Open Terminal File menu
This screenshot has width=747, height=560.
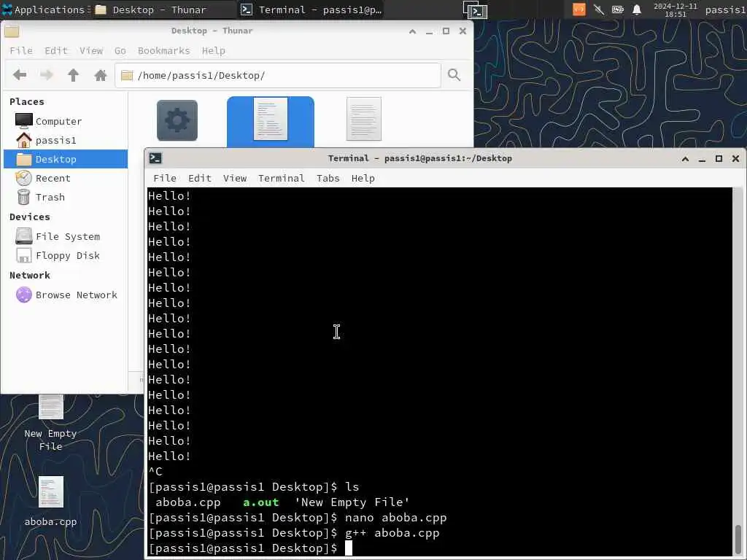pyautogui.click(x=165, y=178)
